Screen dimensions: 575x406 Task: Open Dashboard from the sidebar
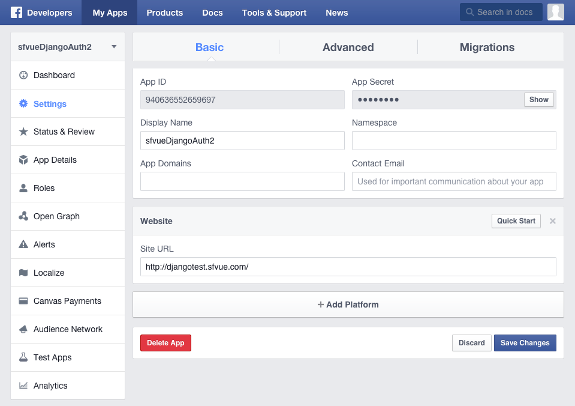tap(68, 75)
